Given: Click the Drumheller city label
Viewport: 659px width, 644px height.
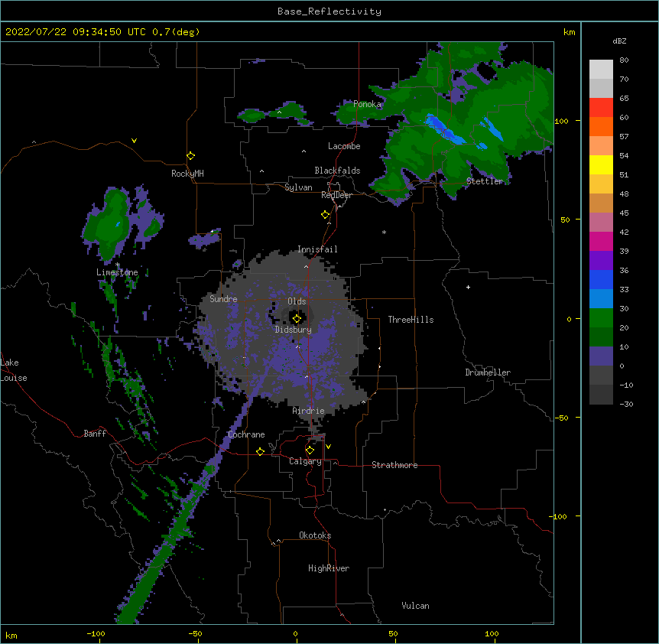Looking at the screenshot, I should (488, 372).
